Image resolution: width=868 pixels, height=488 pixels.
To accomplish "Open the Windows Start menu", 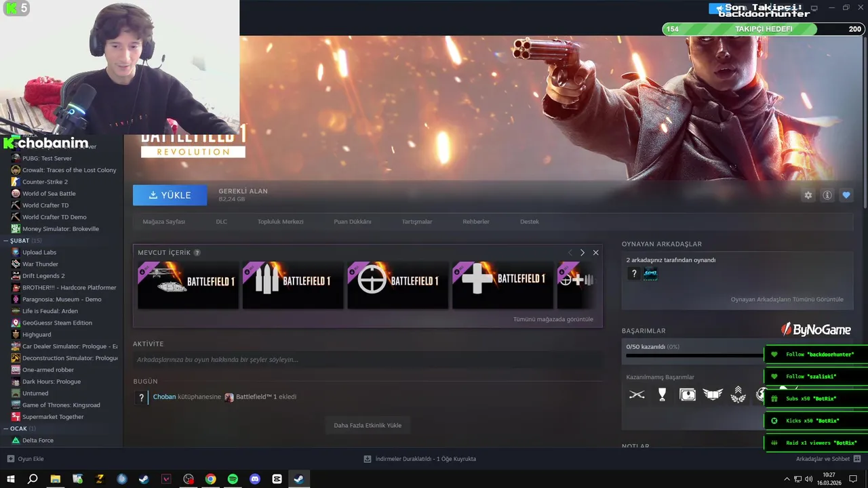I will (10, 479).
